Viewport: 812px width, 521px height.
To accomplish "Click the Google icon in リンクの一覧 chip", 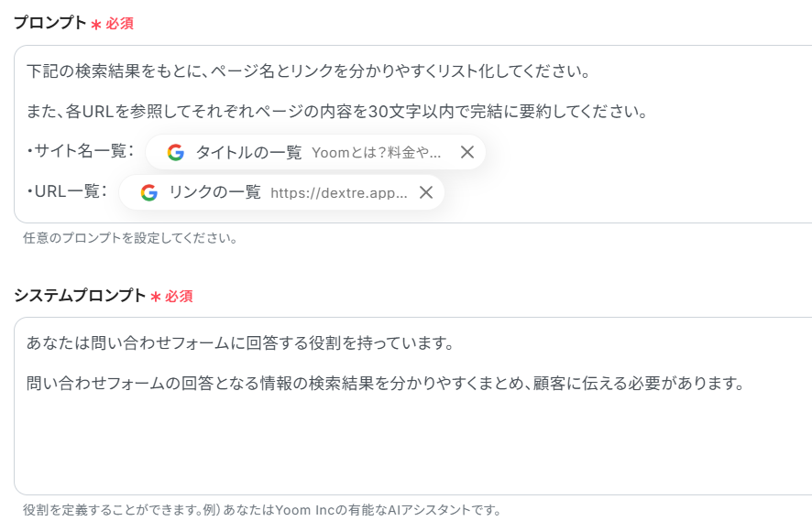I will [149, 192].
